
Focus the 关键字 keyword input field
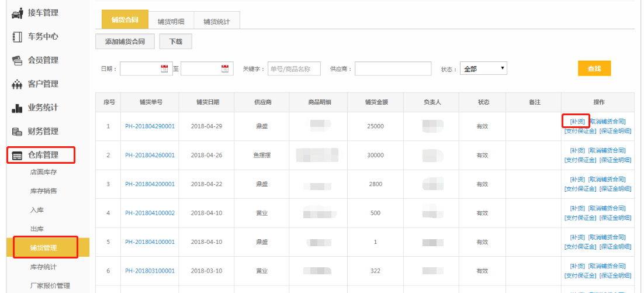(x=294, y=68)
